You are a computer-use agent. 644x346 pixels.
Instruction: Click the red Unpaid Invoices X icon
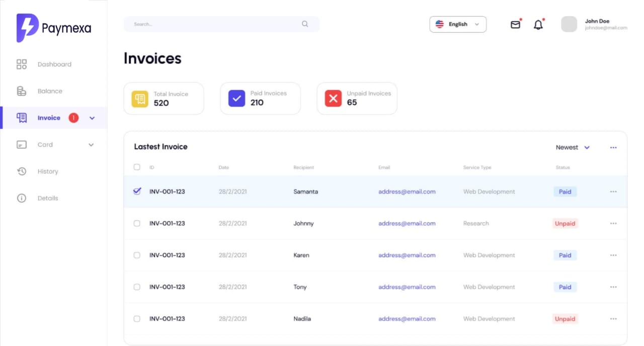pyautogui.click(x=333, y=99)
